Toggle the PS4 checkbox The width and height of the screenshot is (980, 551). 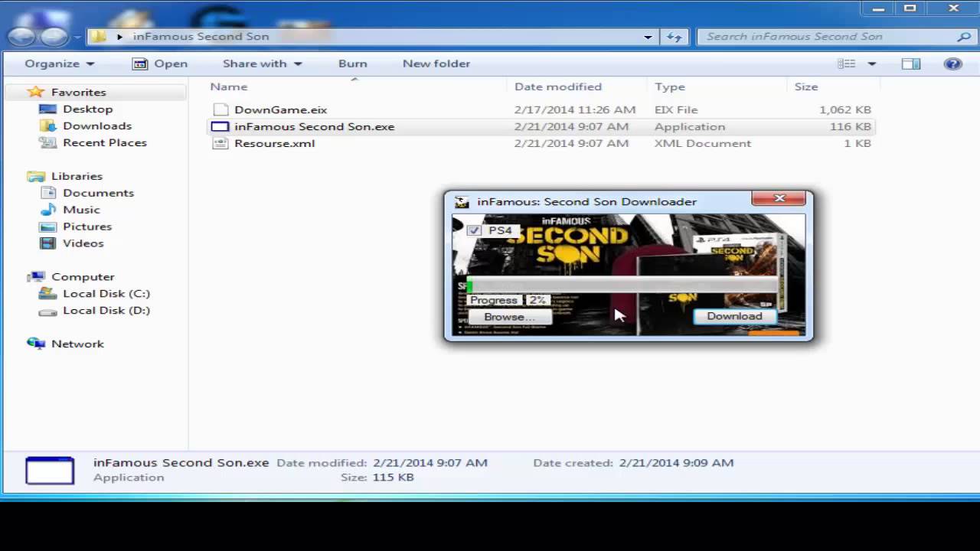475,230
